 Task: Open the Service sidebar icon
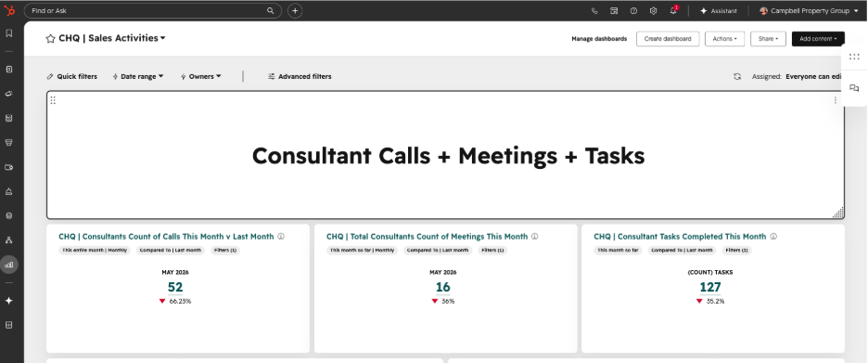pos(9,191)
